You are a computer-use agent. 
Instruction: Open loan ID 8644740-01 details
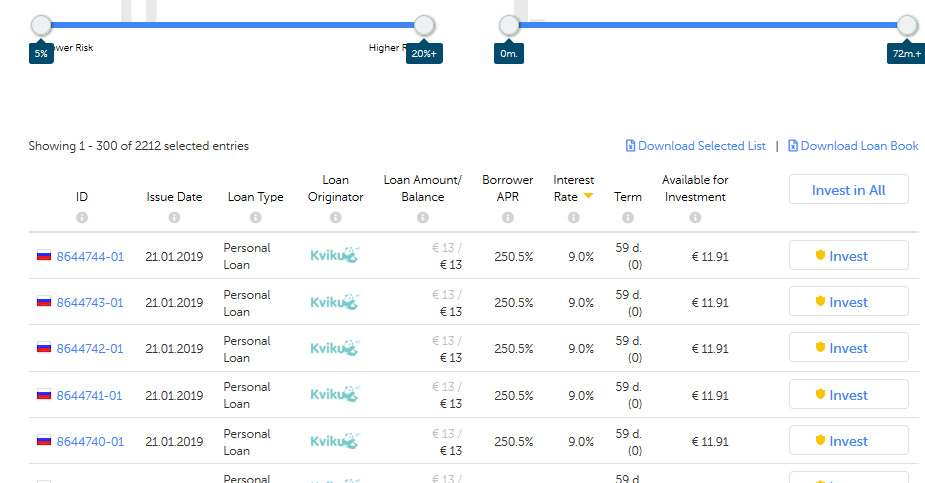pyautogui.click(x=90, y=441)
